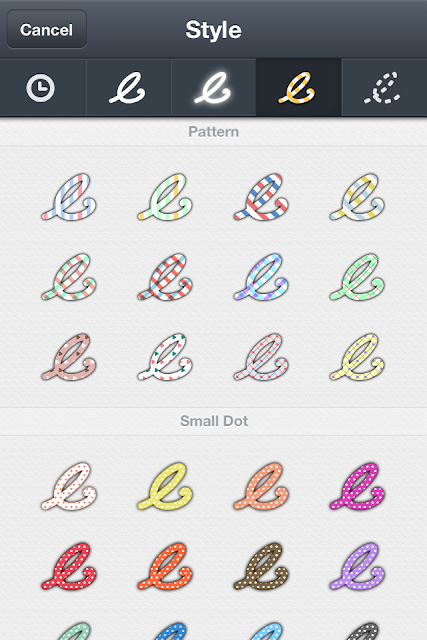This screenshot has height=640, width=427.
Task: Choose the brown triangle pattern style
Action: tap(69, 357)
